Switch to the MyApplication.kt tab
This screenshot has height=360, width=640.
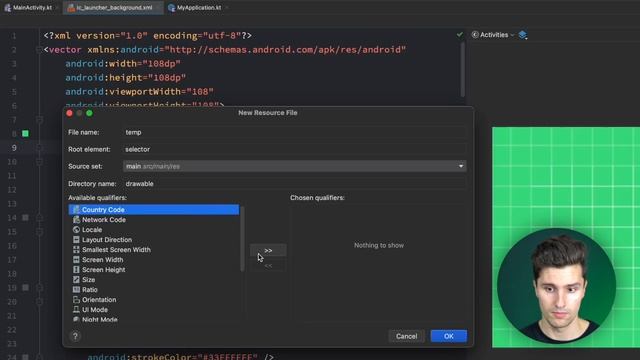(x=198, y=7)
